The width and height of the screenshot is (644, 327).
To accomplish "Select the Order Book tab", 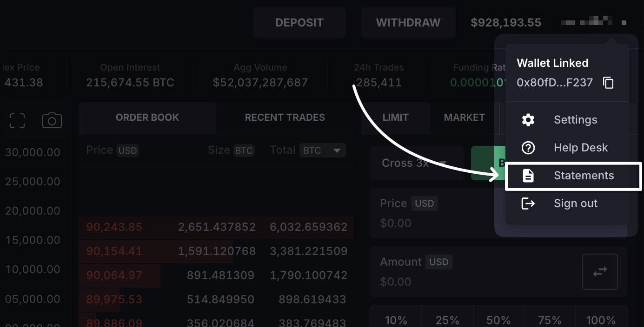I will [x=147, y=118].
